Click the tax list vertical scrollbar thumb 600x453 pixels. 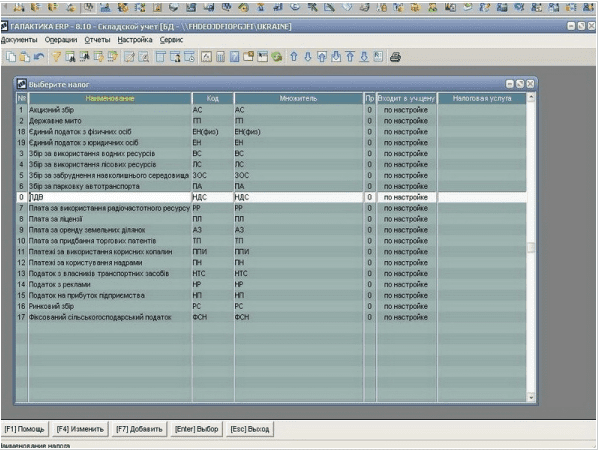point(531,248)
